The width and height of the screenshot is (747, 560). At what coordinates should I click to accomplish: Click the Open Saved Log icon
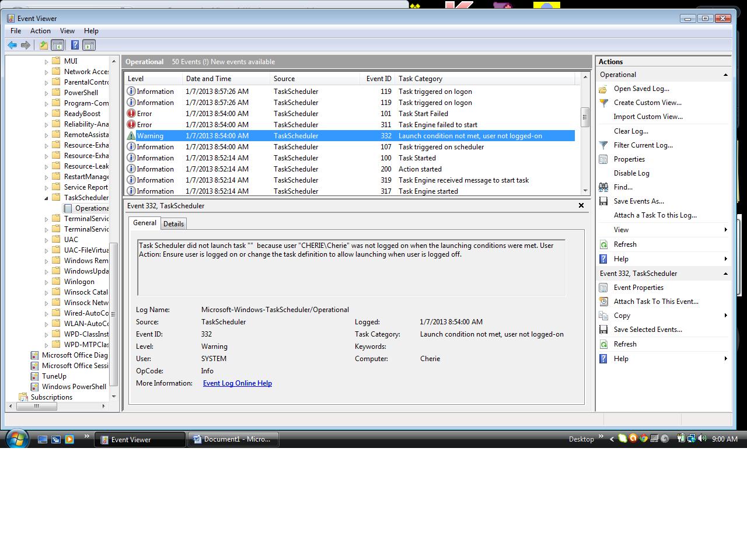click(x=603, y=89)
